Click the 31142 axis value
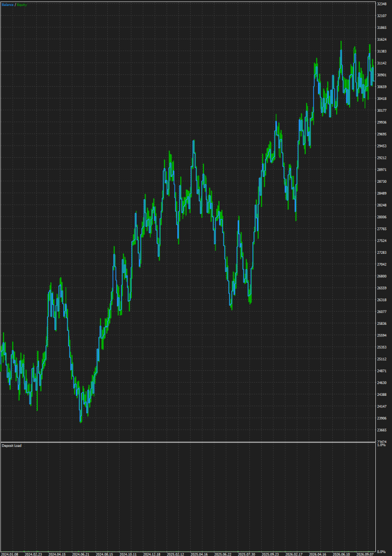This screenshot has width=392, height=556. pos(382,63)
